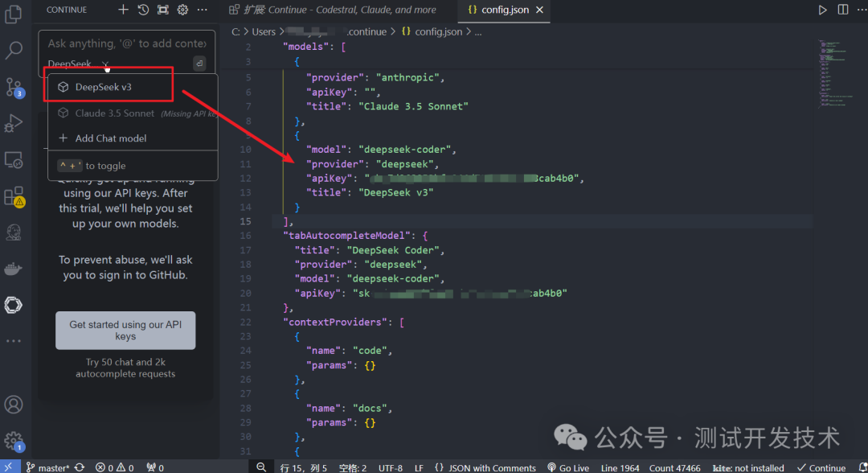This screenshot has height=473, width=868.
Task: Click "Claude 3.5 Sonnet" title value in editor
Action: pos(414,106)
